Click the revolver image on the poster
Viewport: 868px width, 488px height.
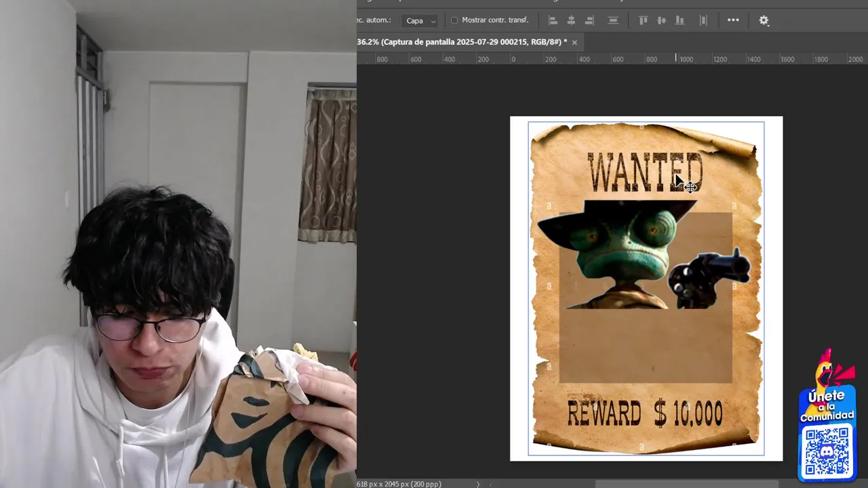[709, 278]
